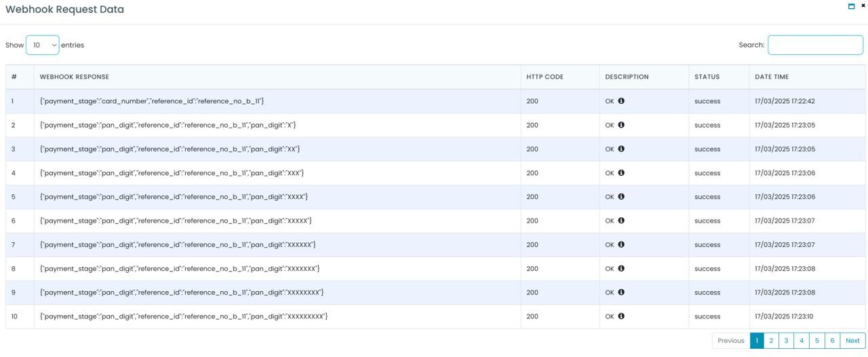Image resolution: width=868 pixels, height=357 pixels.
Task: Select page 4 in pagination
Action: (802, 341)
